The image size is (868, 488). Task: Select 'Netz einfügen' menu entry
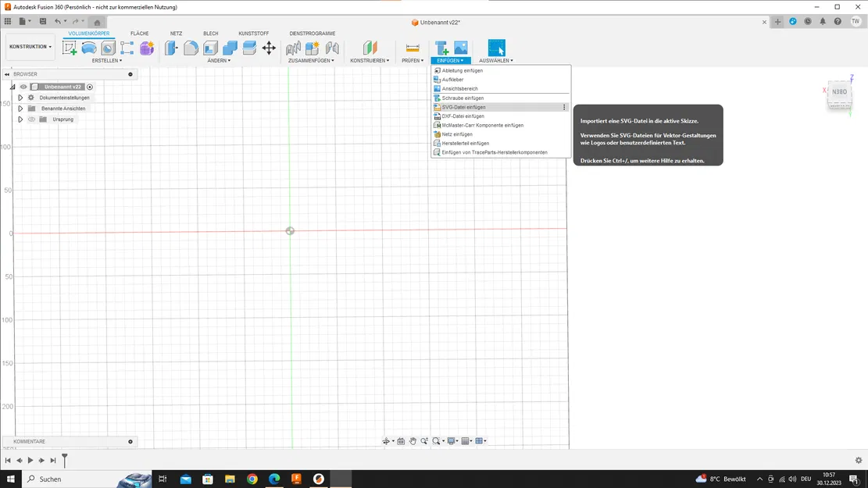(457, 134)
